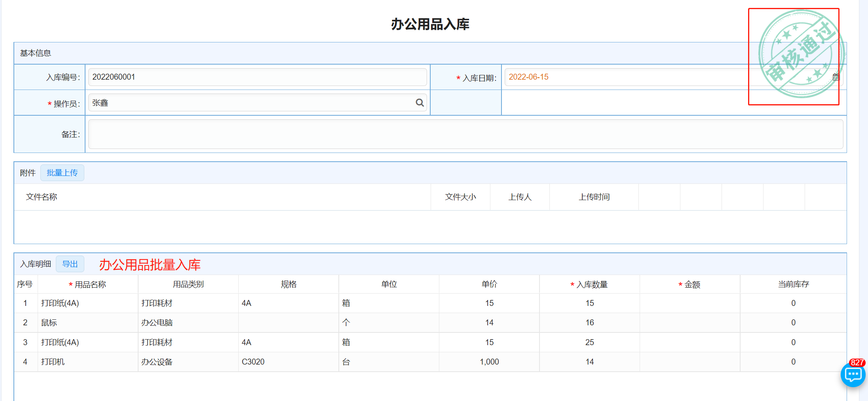Click the 批量上传 button

[62, 173]
